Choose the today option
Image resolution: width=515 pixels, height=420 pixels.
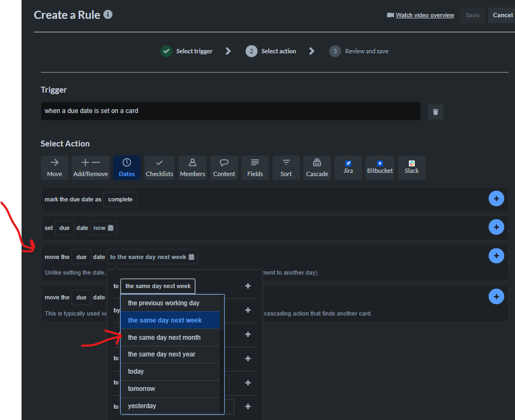(170, 372)
